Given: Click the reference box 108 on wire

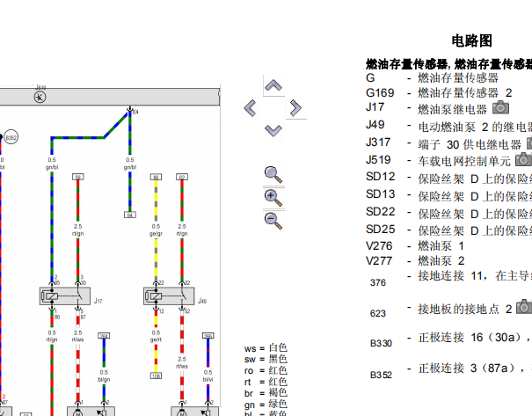Looking at the screenshot, I should (x=156, y=376).
